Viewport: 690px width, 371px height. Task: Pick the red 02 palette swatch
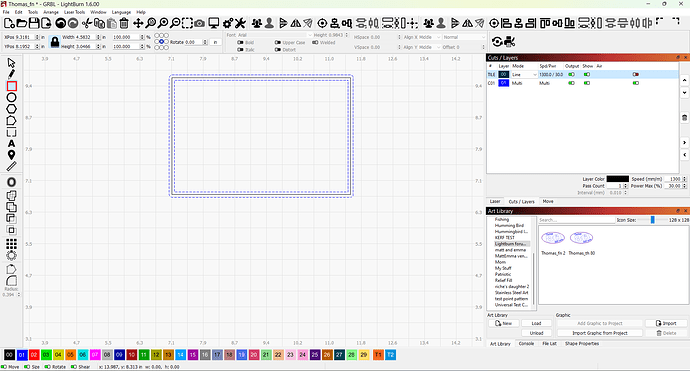(34, 355)
